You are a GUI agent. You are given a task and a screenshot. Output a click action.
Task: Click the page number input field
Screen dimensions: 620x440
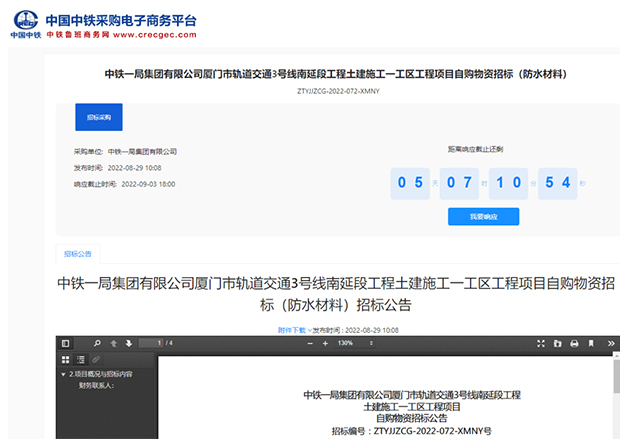click(151, 343)
